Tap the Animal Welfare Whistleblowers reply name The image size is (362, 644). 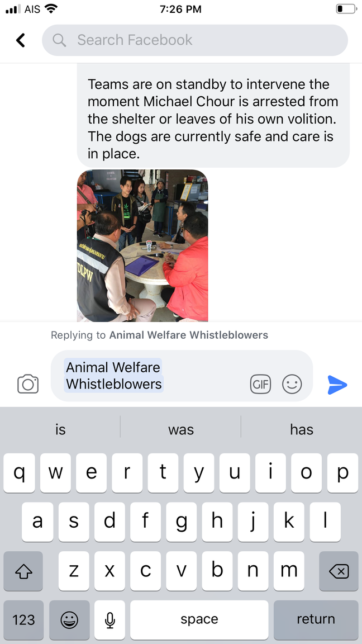pos(188,335)
